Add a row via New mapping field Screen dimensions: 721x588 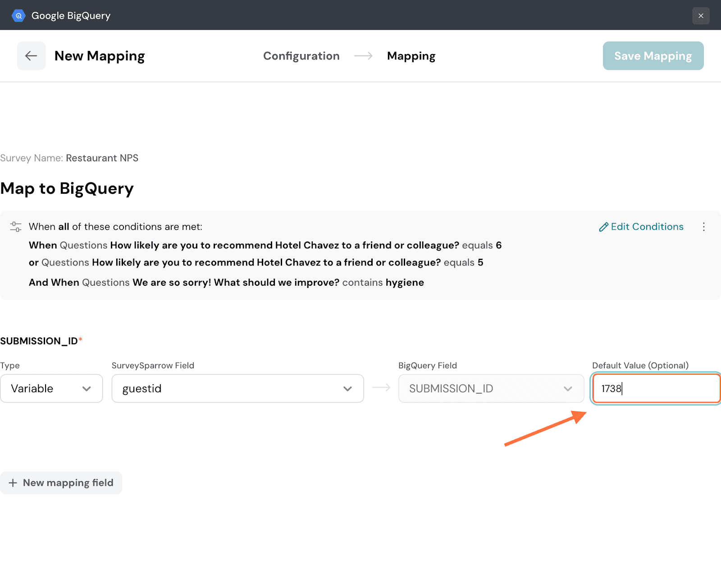[x=68, y=483]
